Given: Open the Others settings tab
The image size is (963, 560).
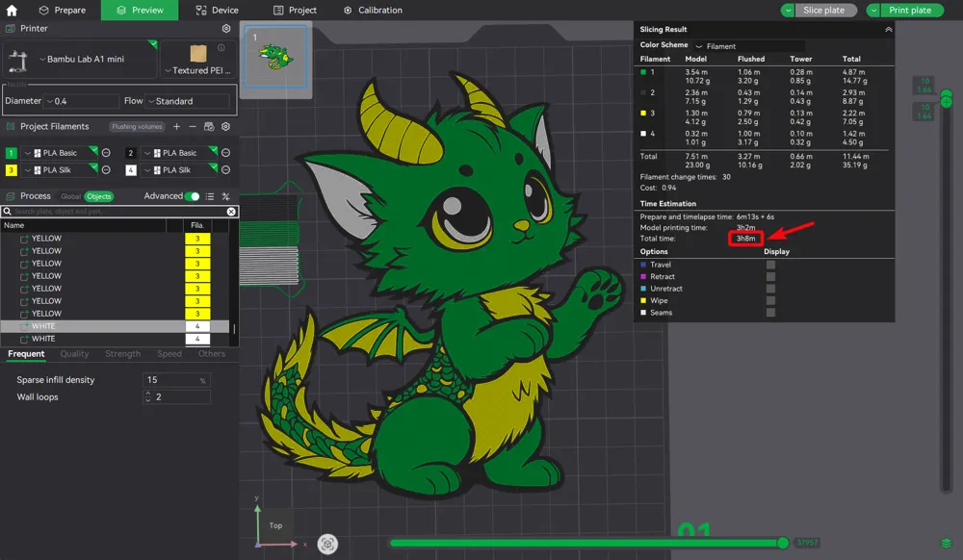Looking at the screenshot, I should click(211, 354).
